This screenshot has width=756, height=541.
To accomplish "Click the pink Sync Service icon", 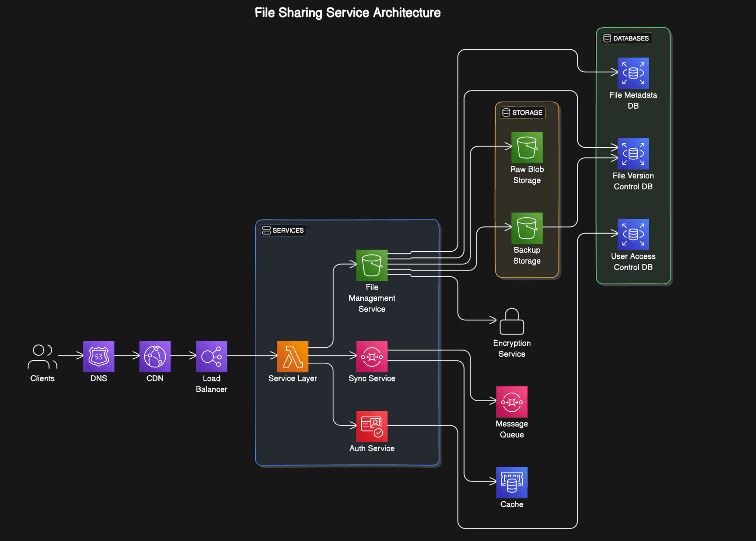I will pos(372,356).
